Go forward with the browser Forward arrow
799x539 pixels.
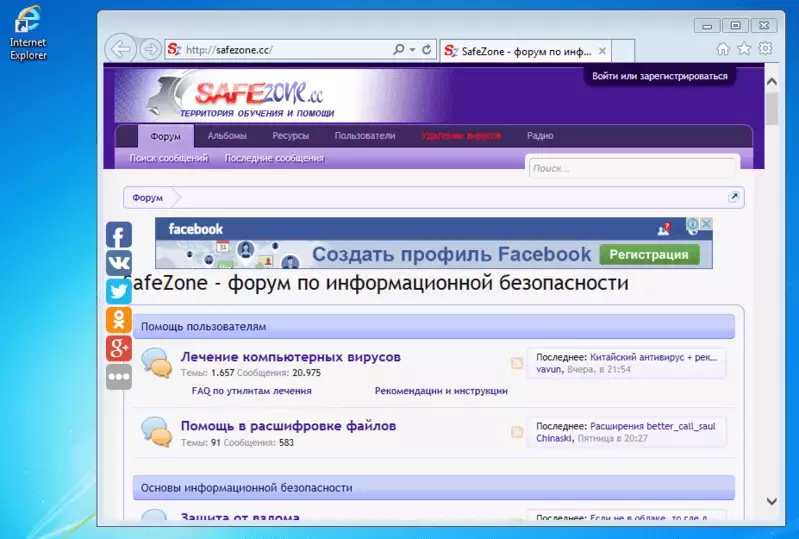[150, 49]
